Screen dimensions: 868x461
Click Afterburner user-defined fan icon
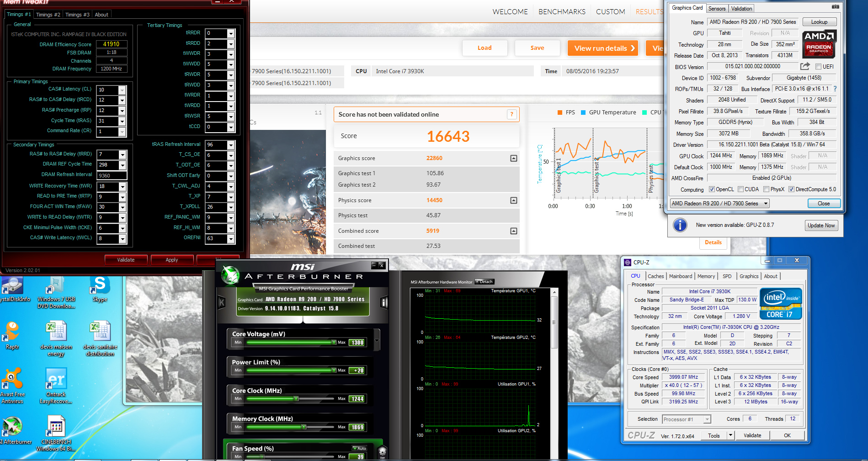(383, 452)
